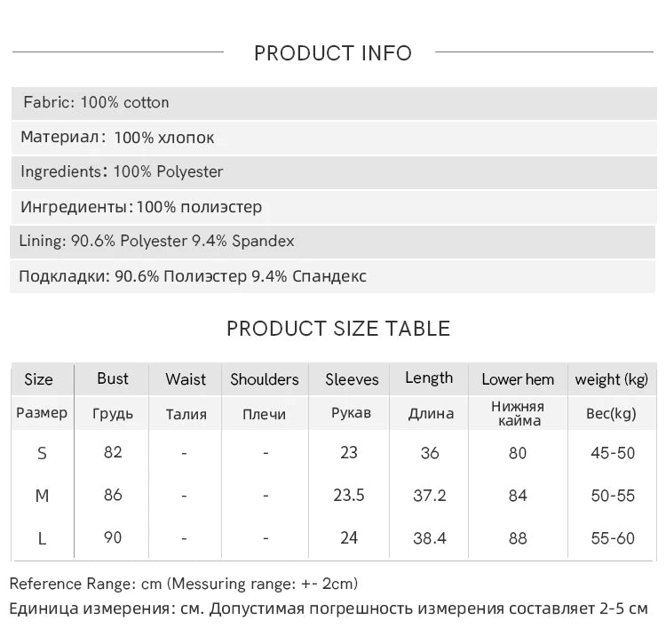Viewport: 666px width, 644px height.
Task: Select the Bust column header
Action: click(113, 378)
